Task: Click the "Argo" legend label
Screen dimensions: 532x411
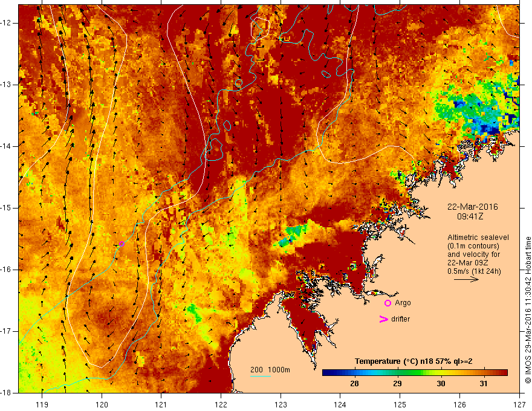Action: [403, 303]
